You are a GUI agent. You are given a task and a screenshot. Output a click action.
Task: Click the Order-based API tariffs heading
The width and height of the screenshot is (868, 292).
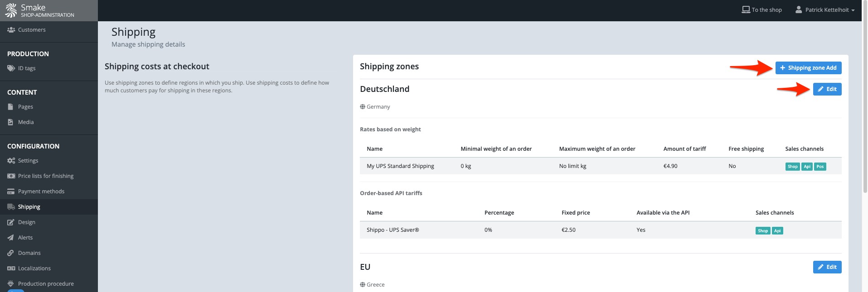(x=391, y=193)
